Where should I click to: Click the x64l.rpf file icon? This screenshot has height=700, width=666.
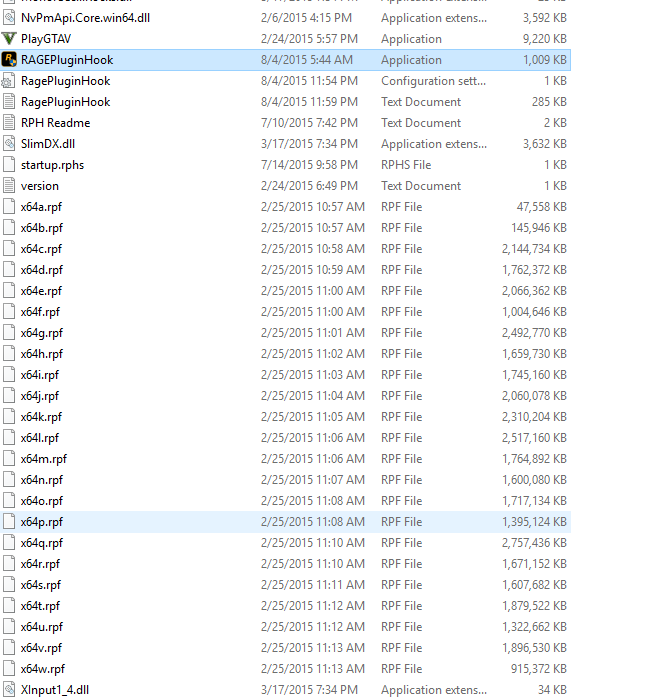point(9,438)
